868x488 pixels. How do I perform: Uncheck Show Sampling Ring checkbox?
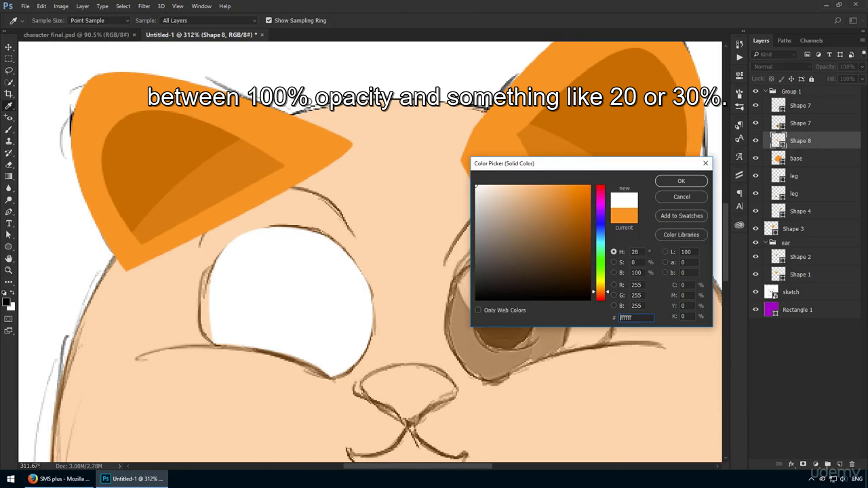(269, 20)
